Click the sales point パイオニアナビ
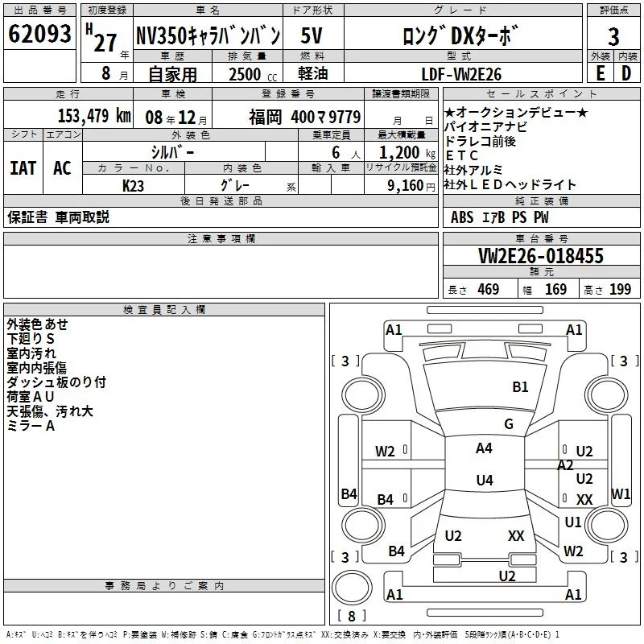 485,127
